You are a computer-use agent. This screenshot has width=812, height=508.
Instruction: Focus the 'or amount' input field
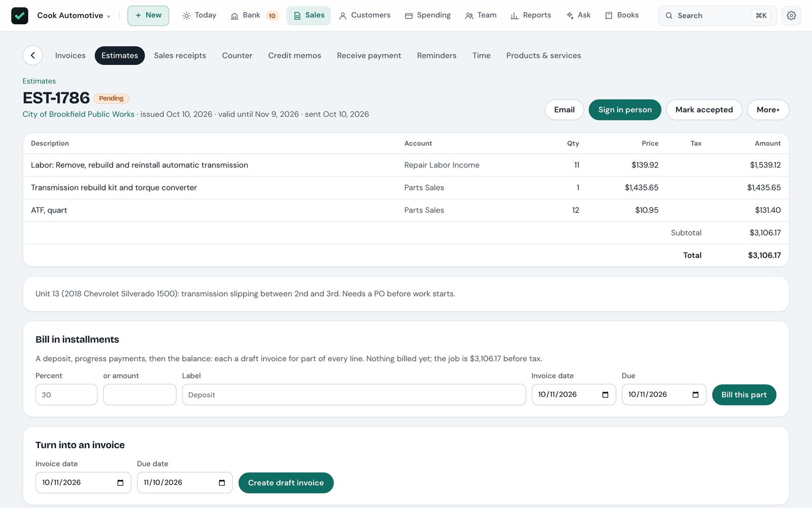pyautogui.click(x=140, y=395)
